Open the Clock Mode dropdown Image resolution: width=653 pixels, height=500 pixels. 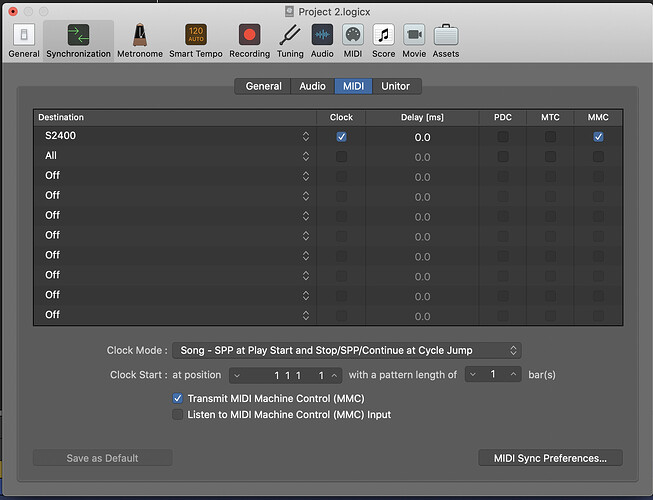[346, 351]
